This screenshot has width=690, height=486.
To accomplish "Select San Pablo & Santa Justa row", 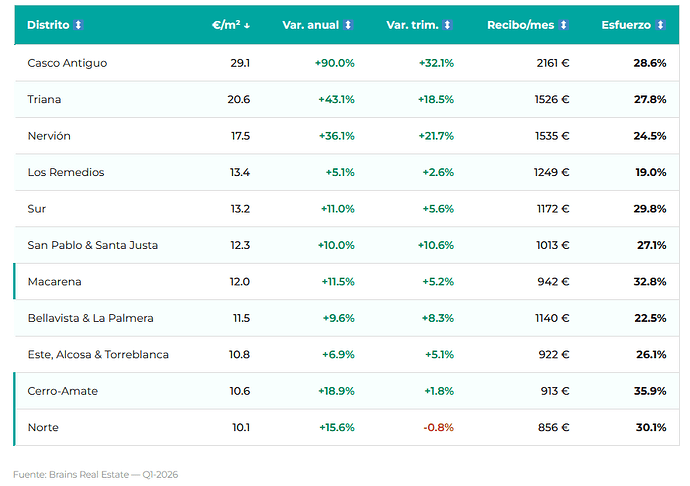I will tap(347, 245).
